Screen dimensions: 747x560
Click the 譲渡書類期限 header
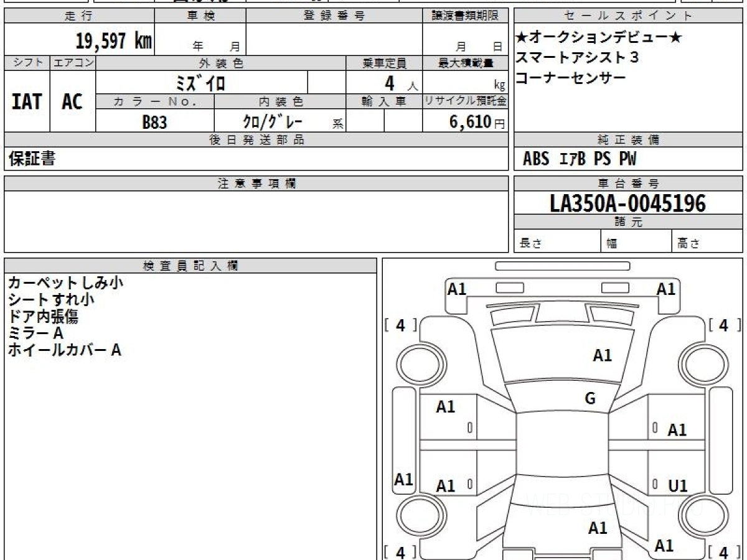pos(465,16)
